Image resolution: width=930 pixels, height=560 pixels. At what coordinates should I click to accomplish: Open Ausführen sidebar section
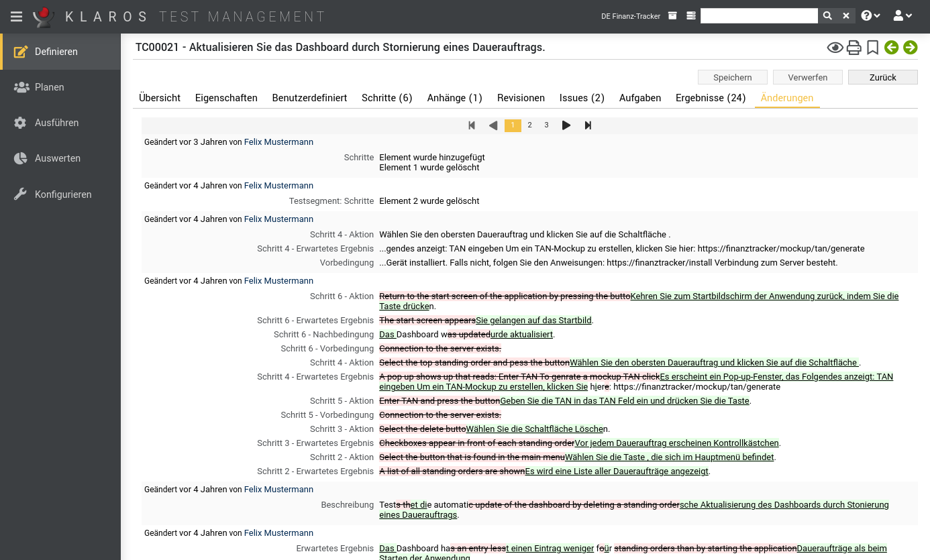point(60,123)
